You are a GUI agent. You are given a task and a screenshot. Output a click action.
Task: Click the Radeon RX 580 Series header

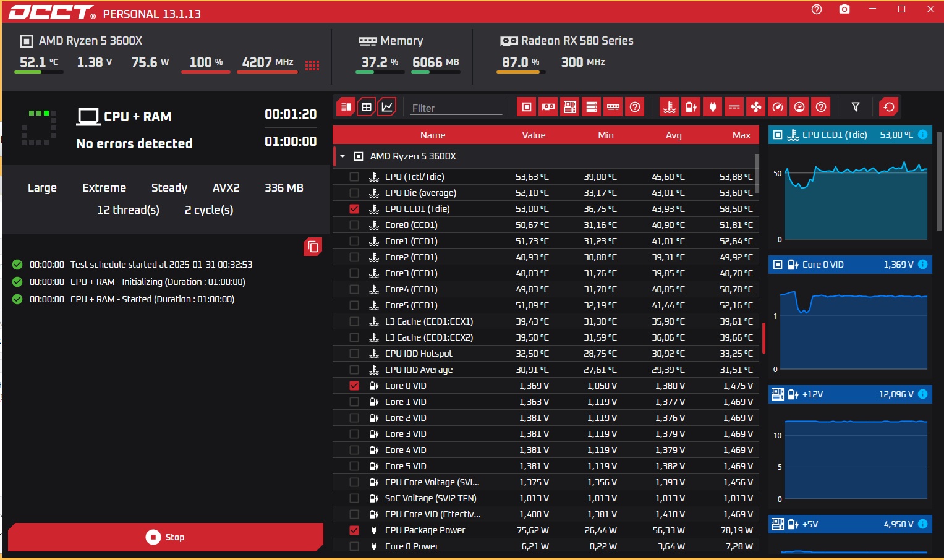[x=577, y=41]
